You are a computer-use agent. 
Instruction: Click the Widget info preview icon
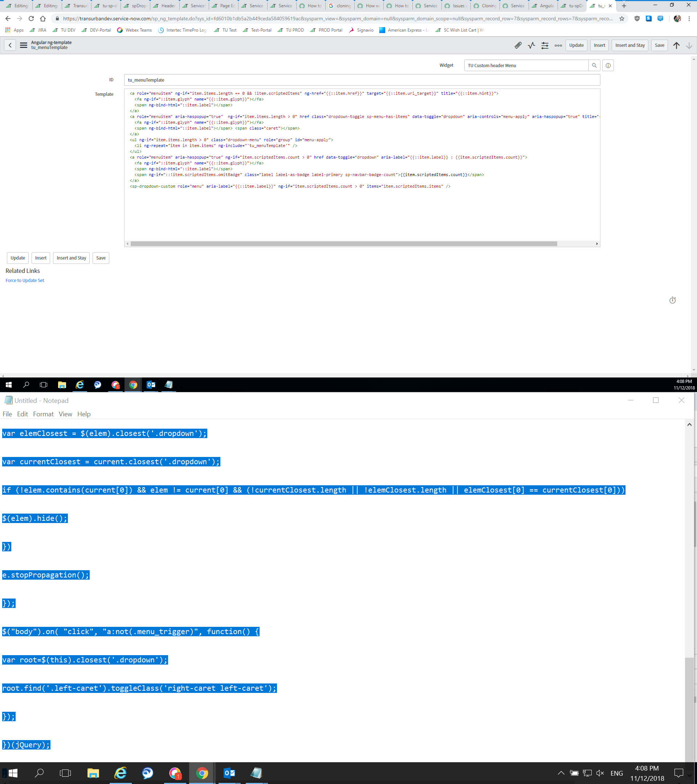pyautogui.click(x=608, y=65)
